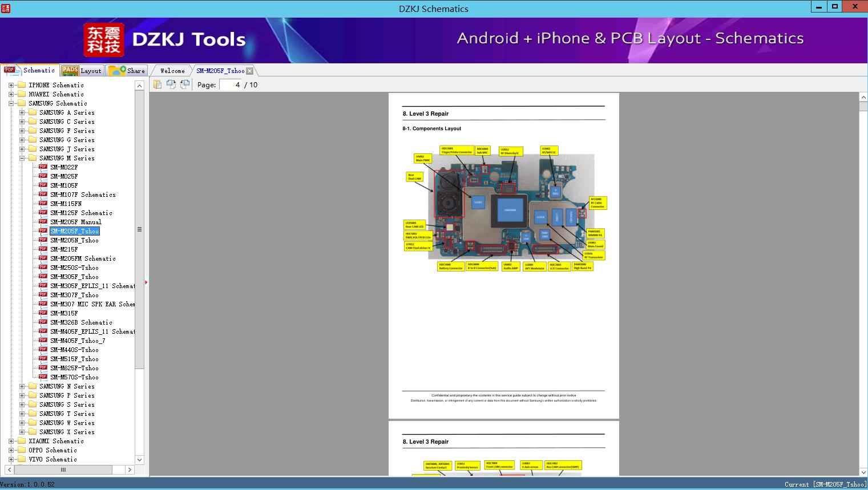This screenshot has height=490, width=868.
Task: Close the SM-M205F_Tshoo document tab
Action: tap(249, 71)
